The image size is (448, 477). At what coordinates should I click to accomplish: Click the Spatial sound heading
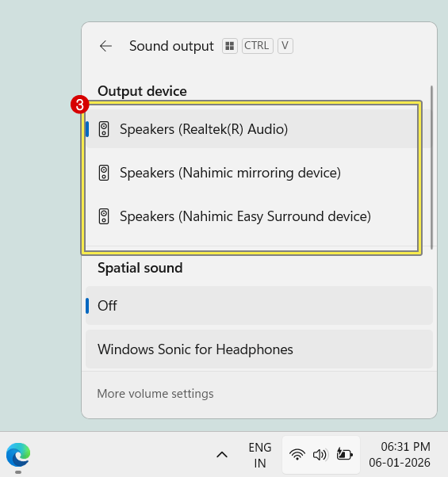coord(140,268)
